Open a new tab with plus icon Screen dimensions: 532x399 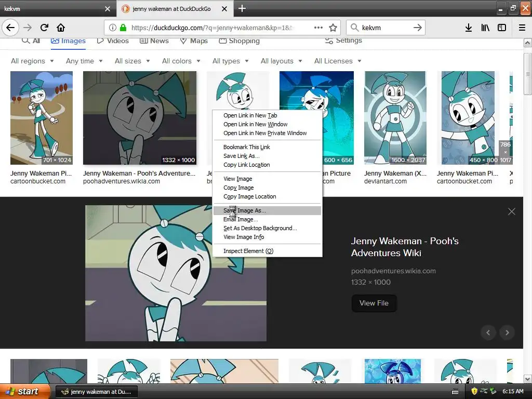(x=242, y=8)
